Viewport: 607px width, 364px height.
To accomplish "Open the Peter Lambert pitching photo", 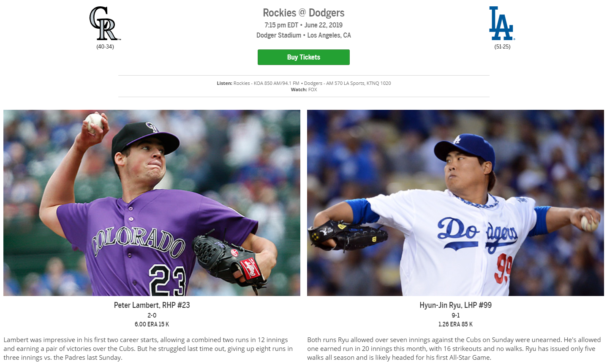I will (x=152, y=203).
